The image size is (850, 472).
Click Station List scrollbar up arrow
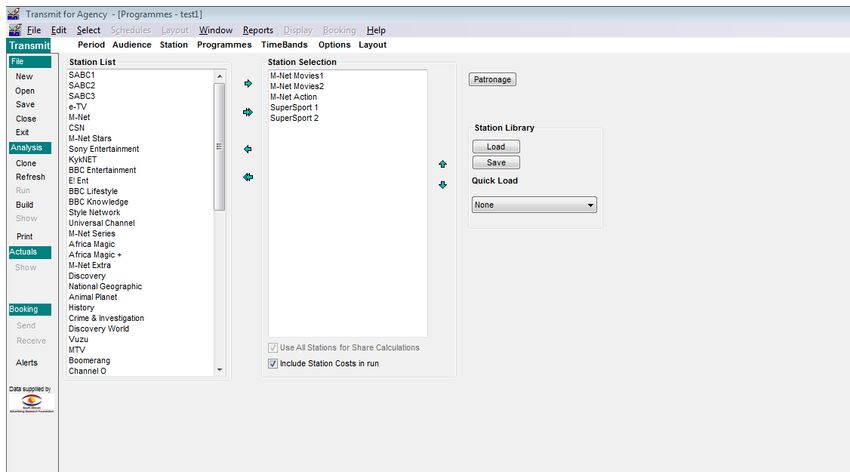[220, 76]
